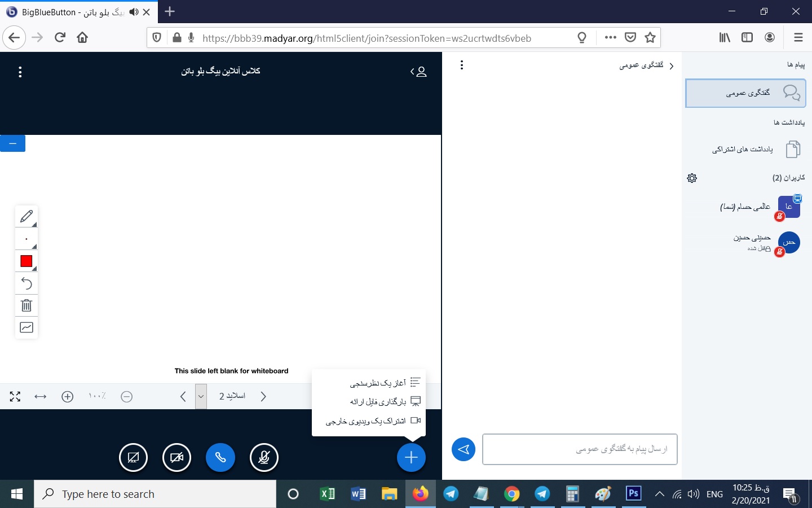Undo the last whiteboard annotation
812x508 pixels.
point(26,283)
